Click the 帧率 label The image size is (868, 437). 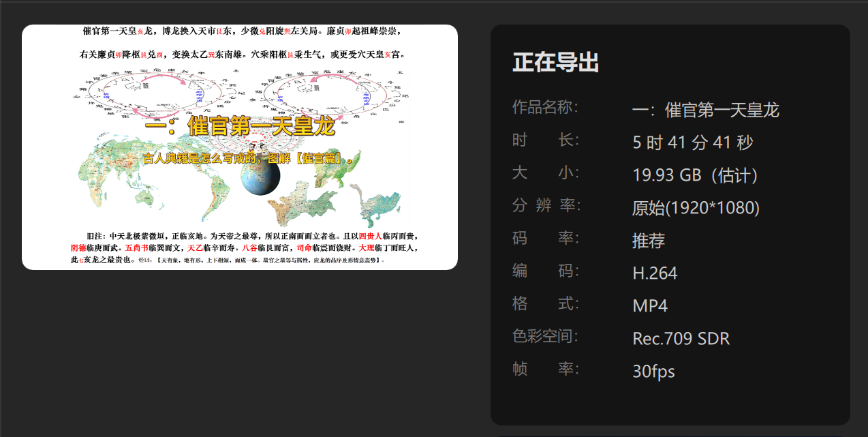[546, 369]
